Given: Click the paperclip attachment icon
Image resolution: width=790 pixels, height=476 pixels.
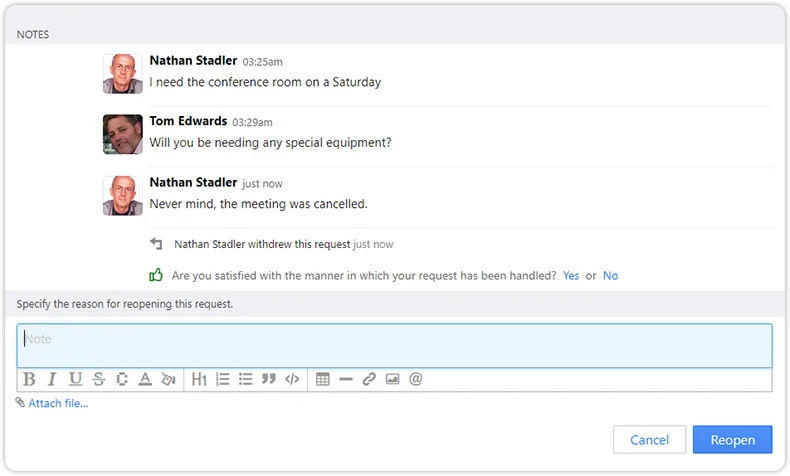Looking at the screenshot, I should [20, 402].
